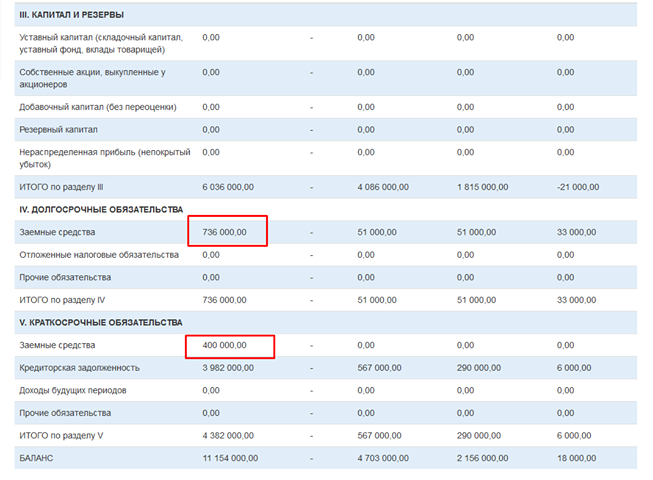The width and height of the screenshot is (653, 480).
Task: Click the Резервный капитал row label
Action: pyautogui.click(x=58, y=130)
